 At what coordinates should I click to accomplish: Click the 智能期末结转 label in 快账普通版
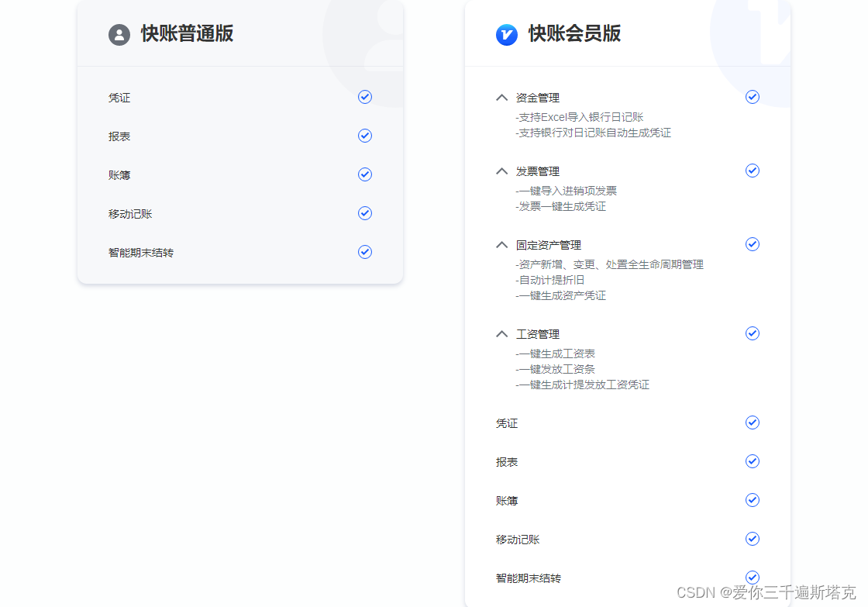click(x=141, y=253)
